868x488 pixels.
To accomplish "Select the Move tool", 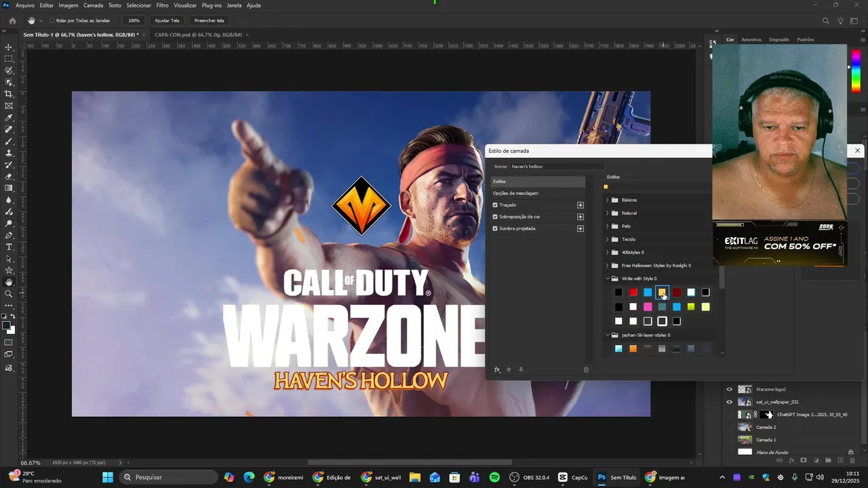I will click(9, 47).
